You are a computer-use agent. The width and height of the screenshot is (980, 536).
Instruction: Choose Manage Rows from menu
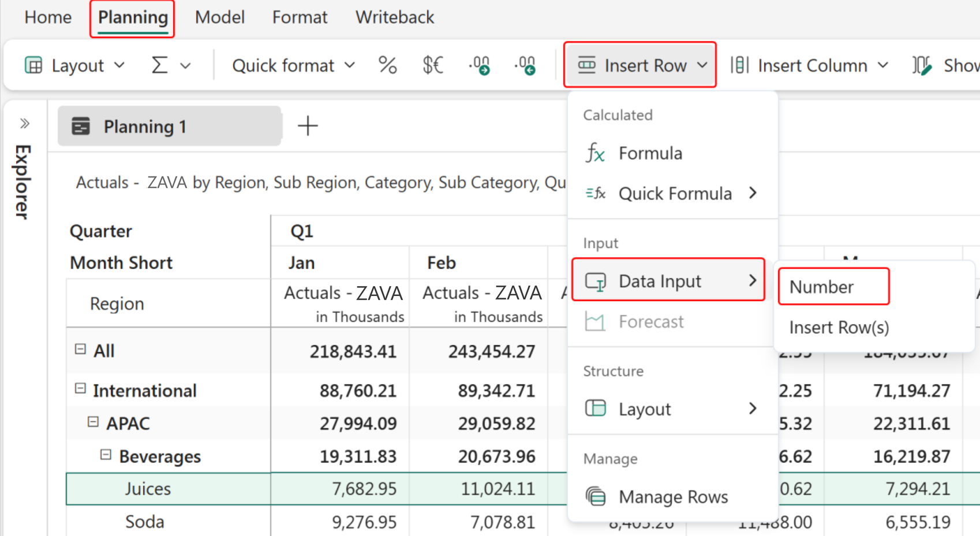point(673,497)
